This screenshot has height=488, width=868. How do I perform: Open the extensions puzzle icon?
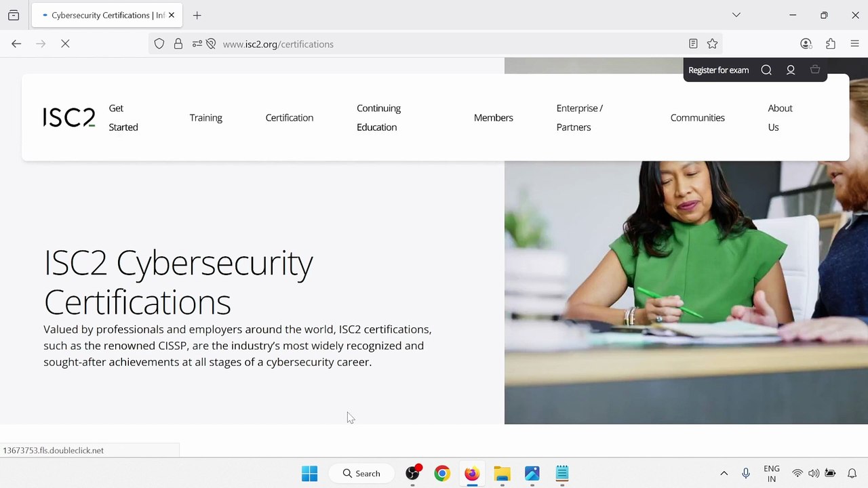tap(831, 44)
